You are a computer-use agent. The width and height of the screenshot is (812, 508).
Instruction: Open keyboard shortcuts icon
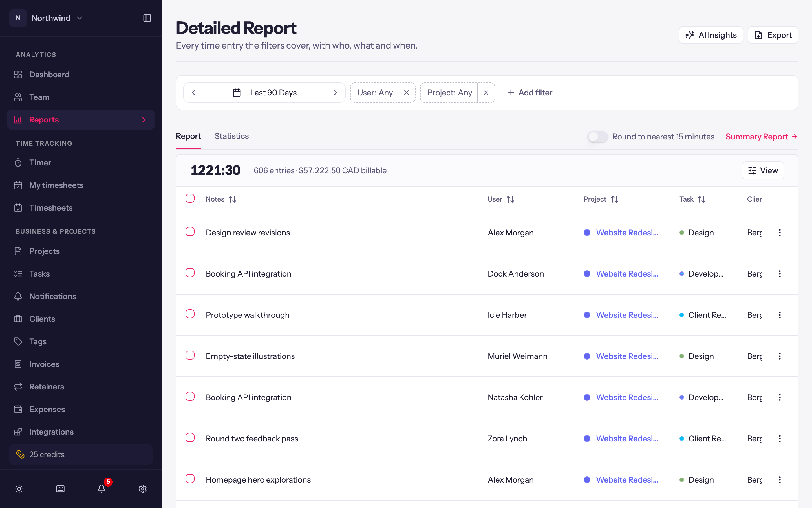[x=60, y=489]
